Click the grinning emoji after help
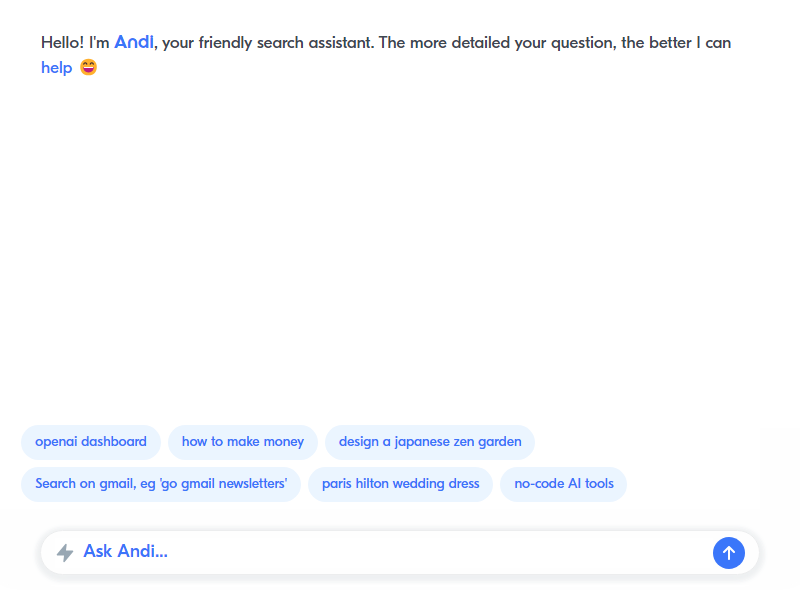800x600 pixels. tap(88, 67)
